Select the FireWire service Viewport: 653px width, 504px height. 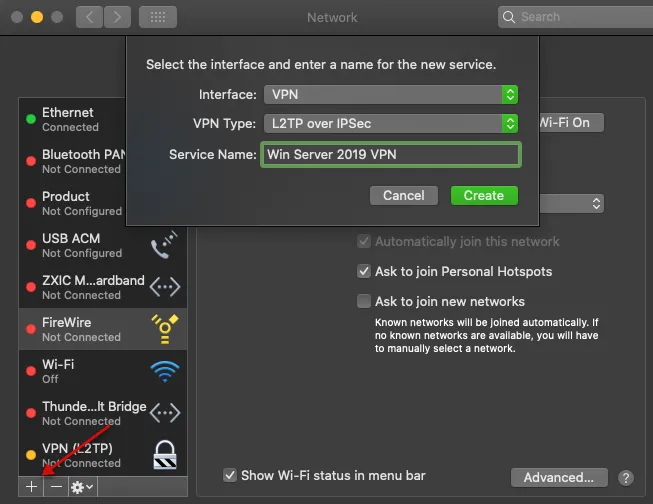[x=103, y=329]
